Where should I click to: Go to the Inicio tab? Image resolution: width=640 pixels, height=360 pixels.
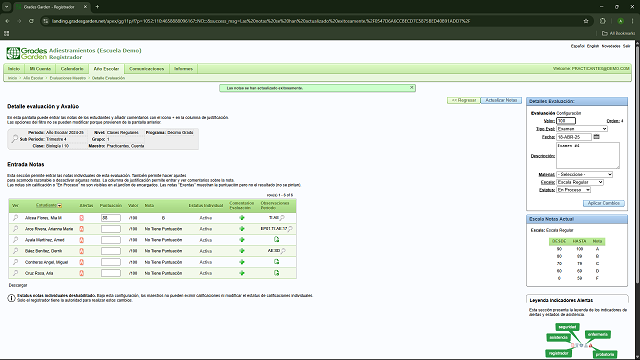click(14, 69)
